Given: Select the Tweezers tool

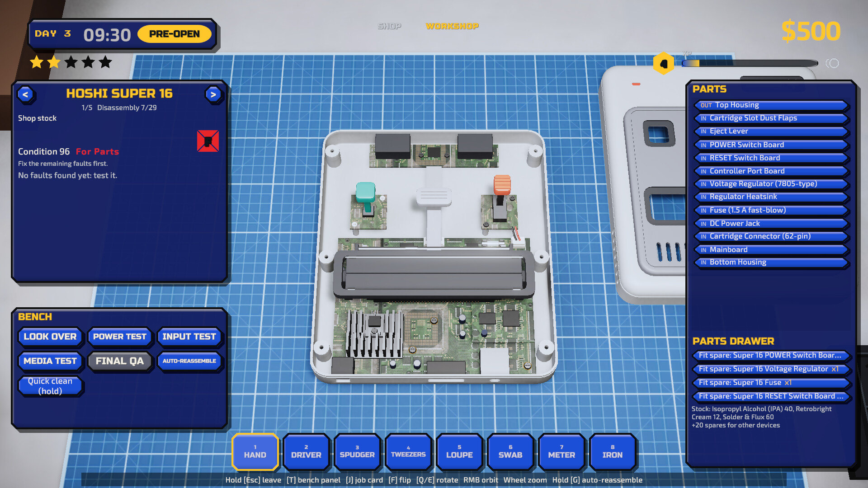Looking at the screenshot, I should click(408, 451).
